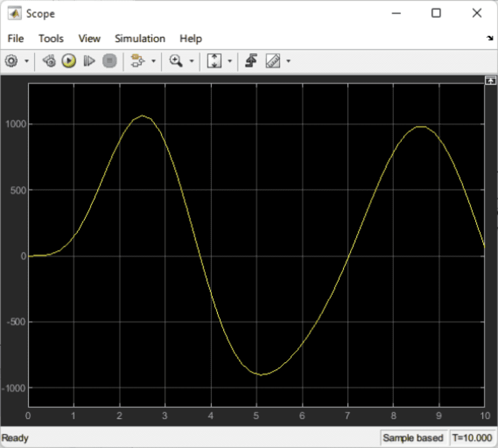The image size is (498, 448).
Task: Select the Zoom In magnifier tool
Action: click(176, 60)
